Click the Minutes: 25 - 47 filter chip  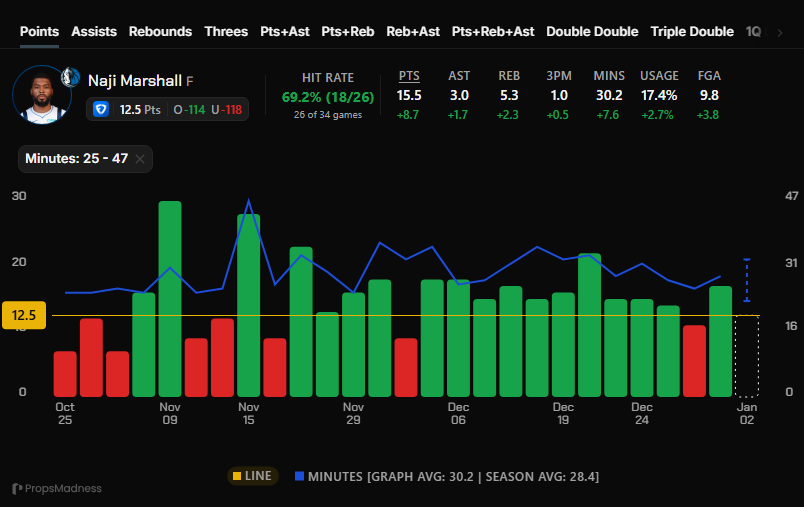[x=85, y=159]
